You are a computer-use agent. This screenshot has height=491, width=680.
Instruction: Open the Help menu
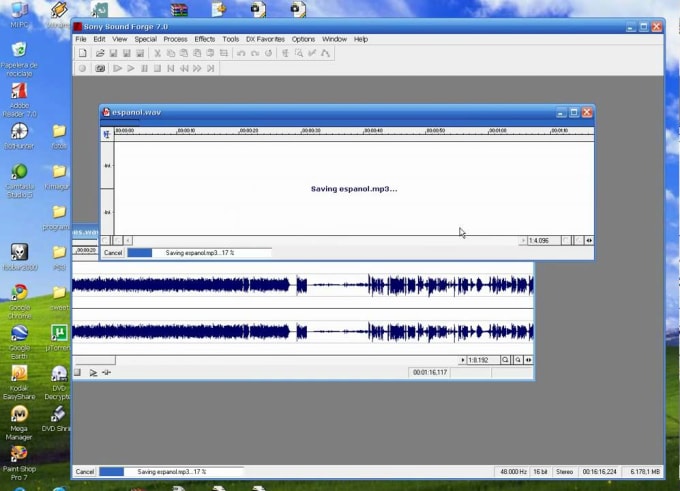pyautogui.click(x=361, y=39)
